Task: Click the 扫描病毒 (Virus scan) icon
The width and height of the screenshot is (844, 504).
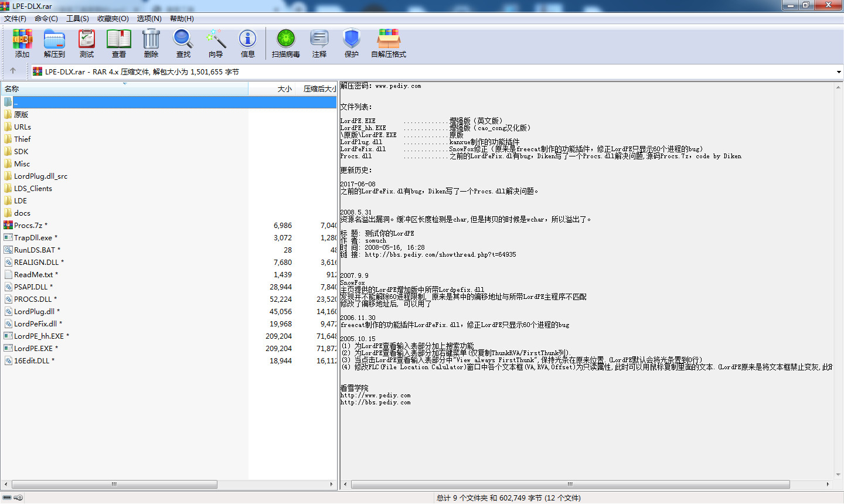Action: click(286, 43)
